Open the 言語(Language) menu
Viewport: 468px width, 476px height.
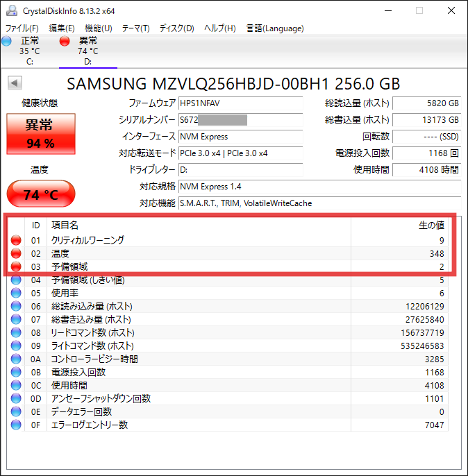[275, 28]
